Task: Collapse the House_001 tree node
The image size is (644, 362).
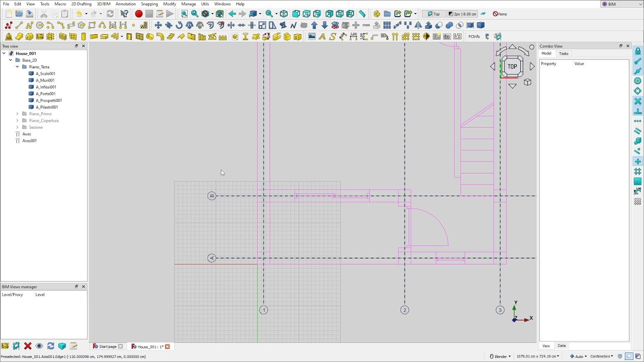Action: click(x=4, y=53)
